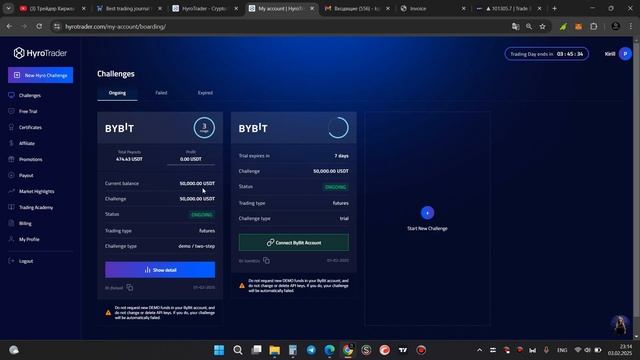Click Logout in the sidebar
Viewport: 640px width, 360px height.
(26, 261)
